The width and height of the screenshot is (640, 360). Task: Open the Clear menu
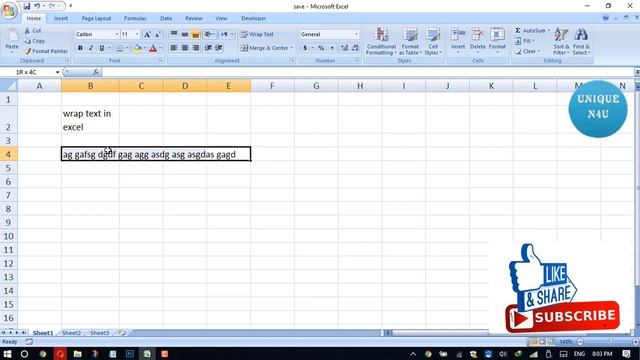pos(527,51)
